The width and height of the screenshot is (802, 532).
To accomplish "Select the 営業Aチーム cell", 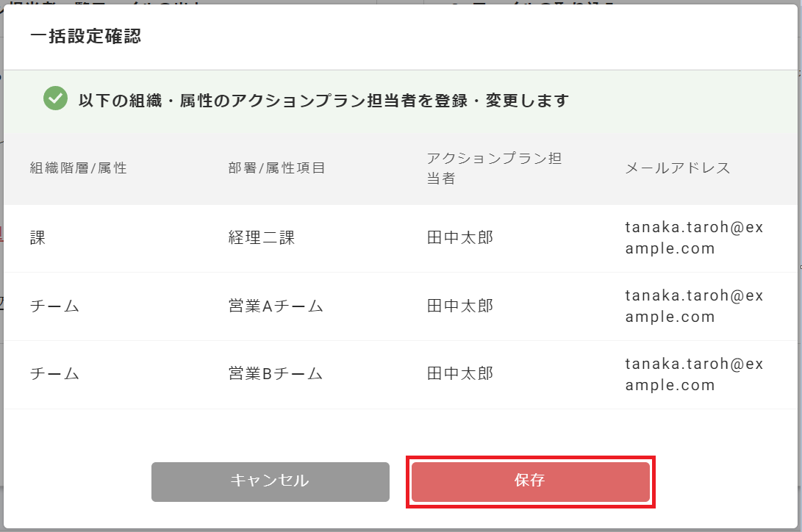I will pyautogui.click(x=276, y=306).
